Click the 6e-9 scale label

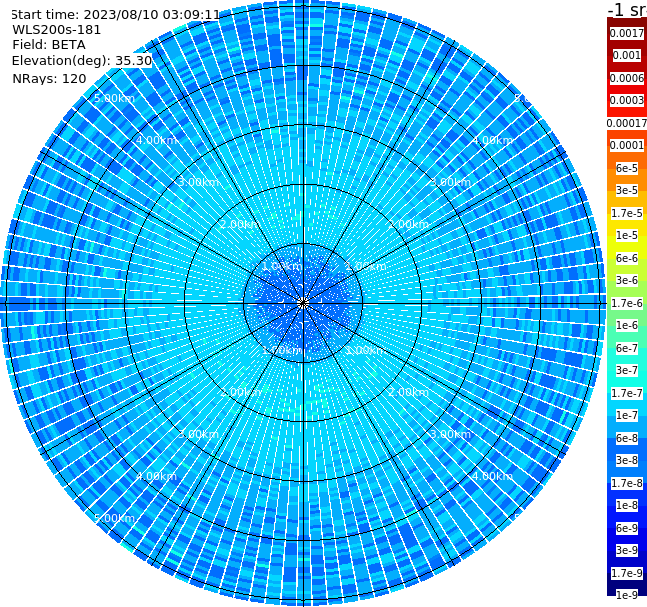click(x=627, y=528)
